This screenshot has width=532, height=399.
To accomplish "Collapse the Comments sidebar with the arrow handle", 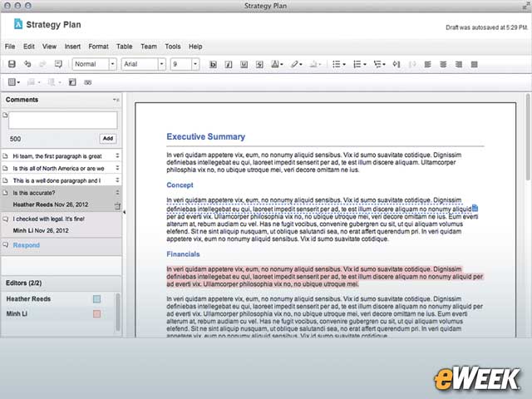I will tap(124, 212).
